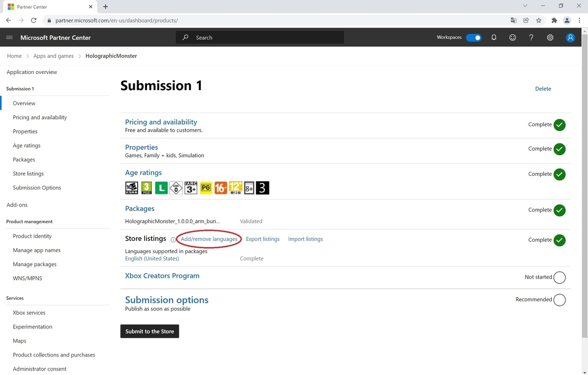Toggle the Workspaces switch
The image size is (588, 375).
coord(473,38)
